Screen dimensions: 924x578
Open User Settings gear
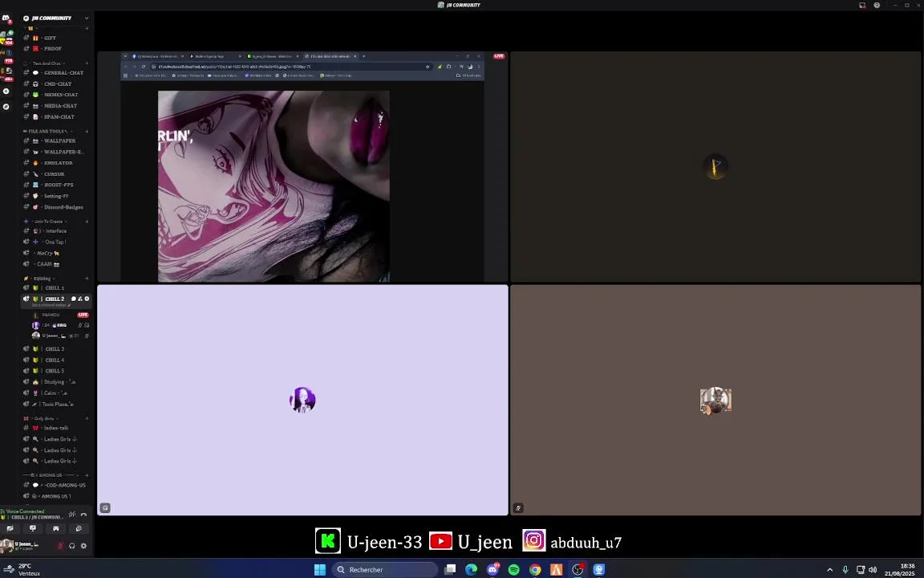(x=83, y=546)
